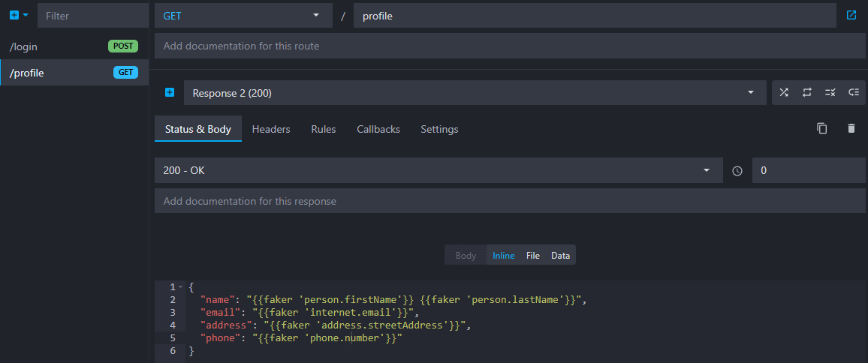868x363 pixels.
Task: Open the 200 - OK status dropdown
Action: pos(438,171)
